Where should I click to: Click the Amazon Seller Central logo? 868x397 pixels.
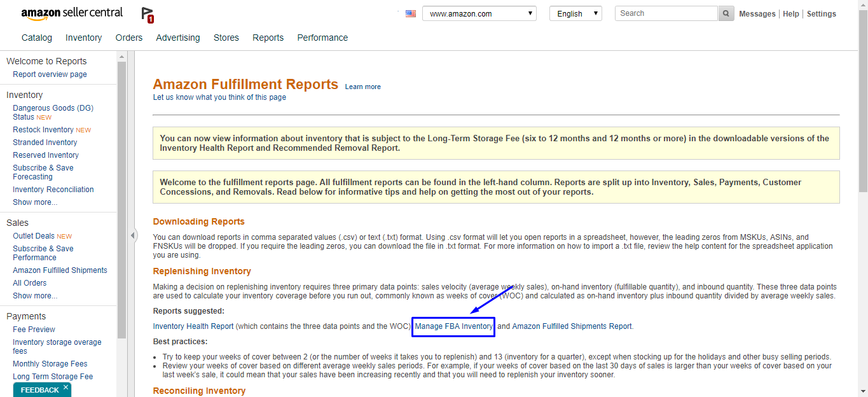click(72, 13)
